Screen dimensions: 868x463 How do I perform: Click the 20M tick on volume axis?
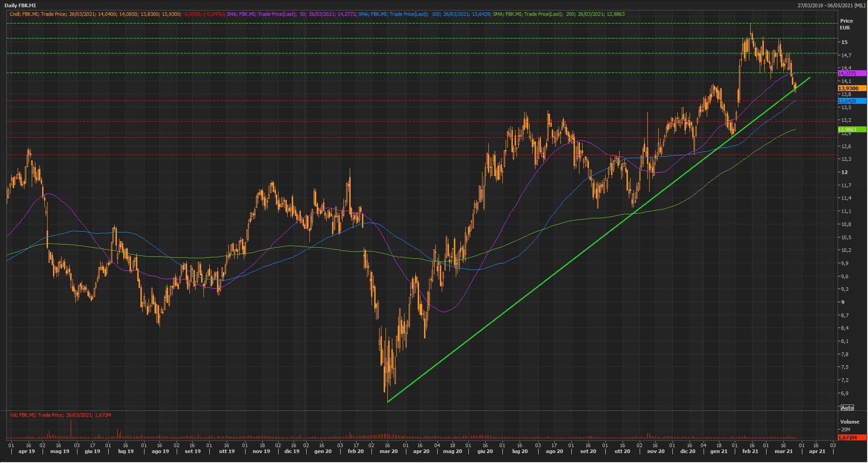pos(845,429)
